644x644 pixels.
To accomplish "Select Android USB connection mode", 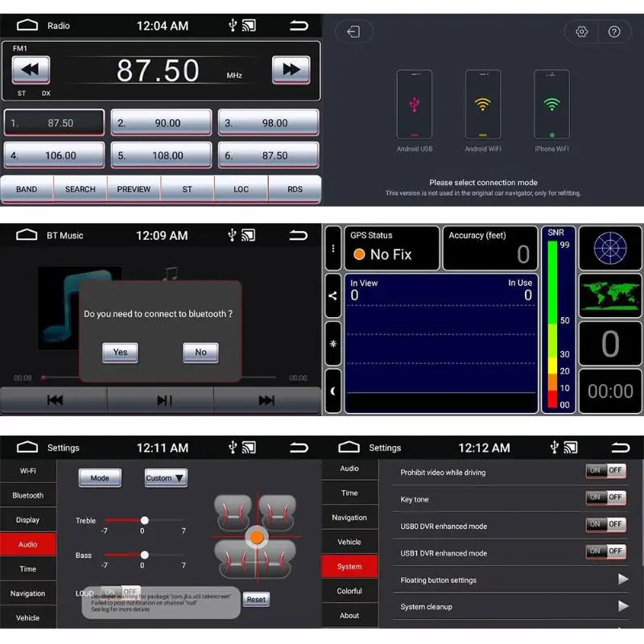I will pos(415,111).
